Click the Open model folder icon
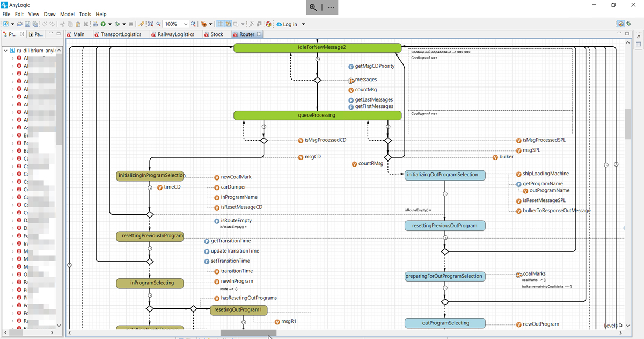Image resolution: width=644 pixels, height=339 pixels. click(20, 24)
